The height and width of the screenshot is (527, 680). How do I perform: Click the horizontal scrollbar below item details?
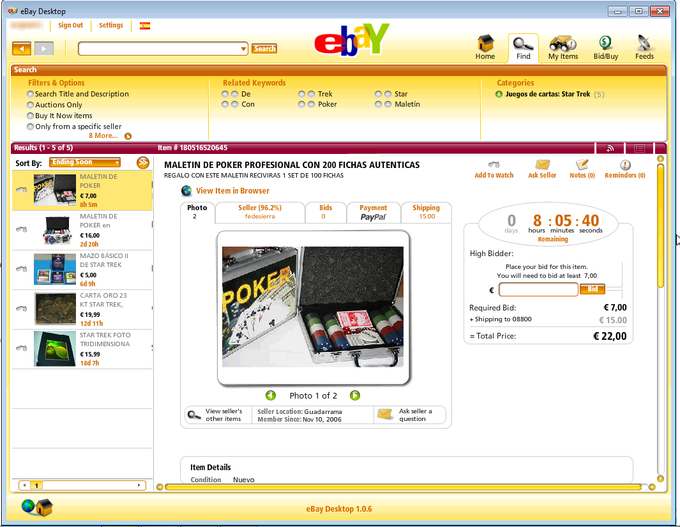click(403, 487)
